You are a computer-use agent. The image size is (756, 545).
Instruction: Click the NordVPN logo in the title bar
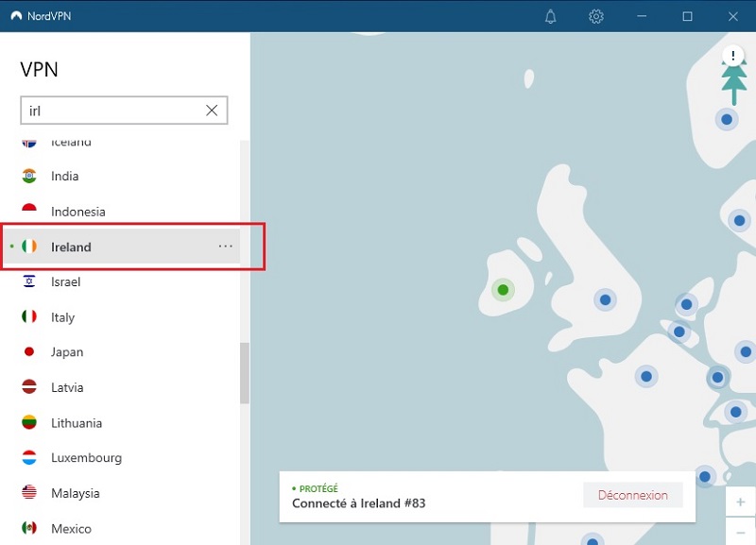coord(23,15)
